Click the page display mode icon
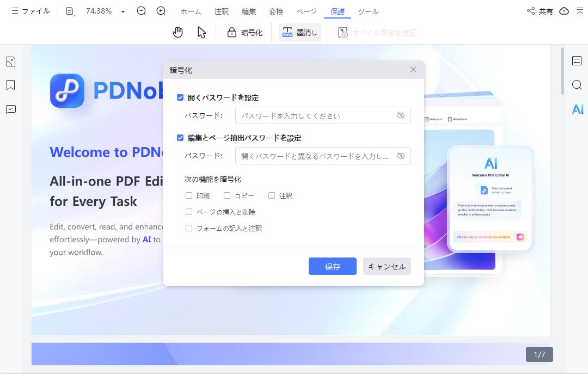 tap(70, 11)
